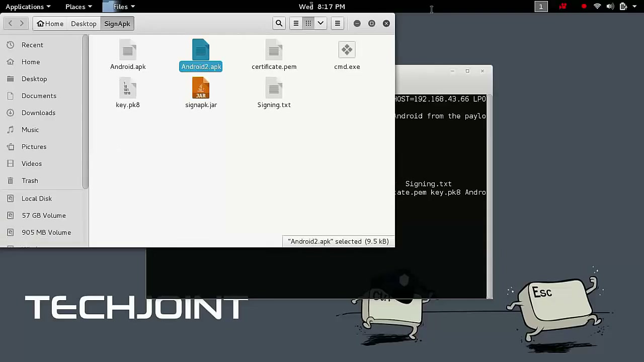
Task: Open the Files app menu in top bar
Action: click(x=120, y=7)
